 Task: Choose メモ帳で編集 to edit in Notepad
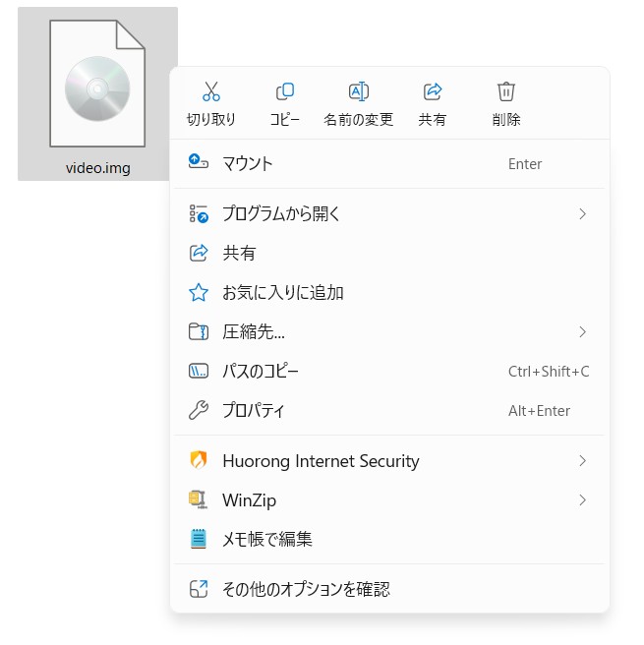click(x=389, y=539)
